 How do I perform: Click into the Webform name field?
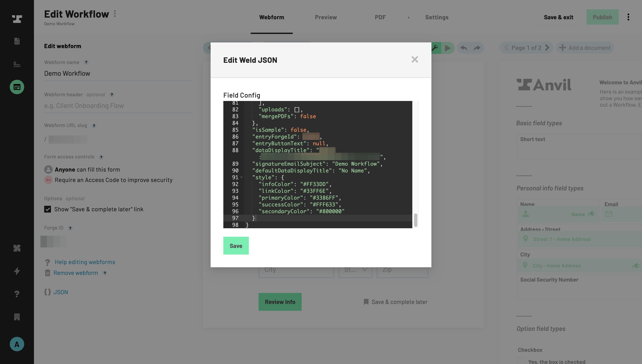[118, 73]
